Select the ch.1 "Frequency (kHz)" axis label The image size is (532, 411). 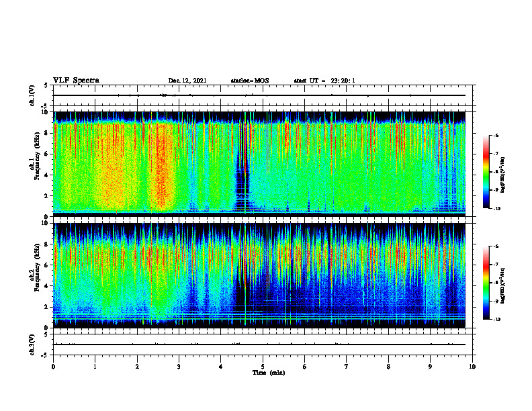pos(37,156)
